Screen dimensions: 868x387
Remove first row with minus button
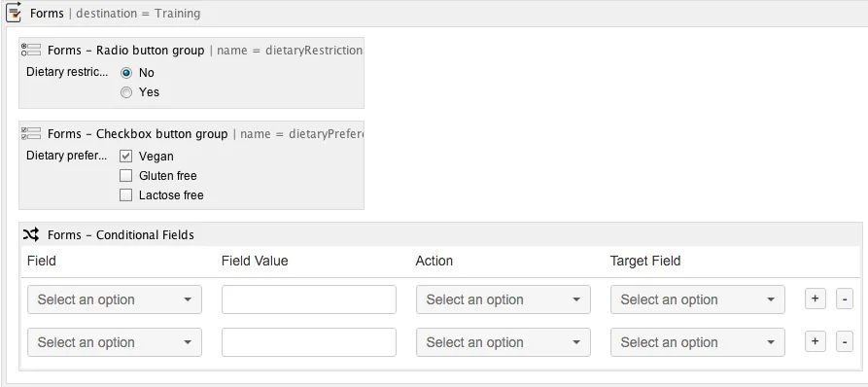845,299
